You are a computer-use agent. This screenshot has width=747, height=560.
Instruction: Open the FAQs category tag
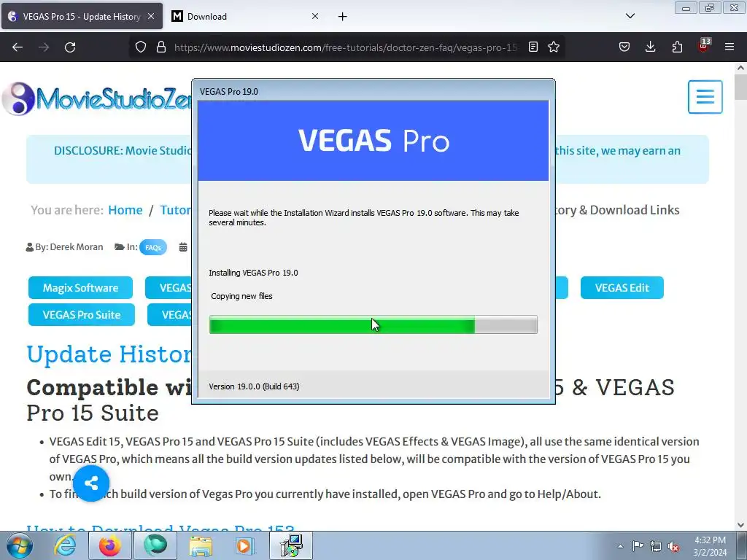click(x=153, y=247)
